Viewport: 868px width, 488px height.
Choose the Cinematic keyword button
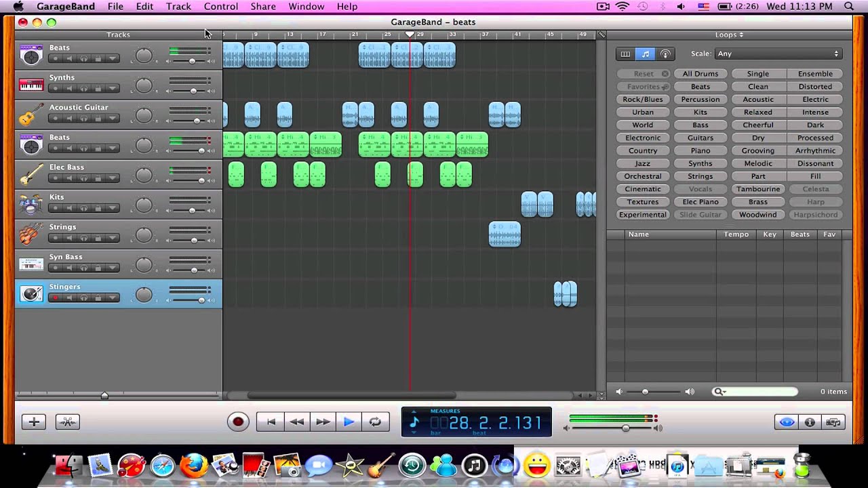[643, 190]
